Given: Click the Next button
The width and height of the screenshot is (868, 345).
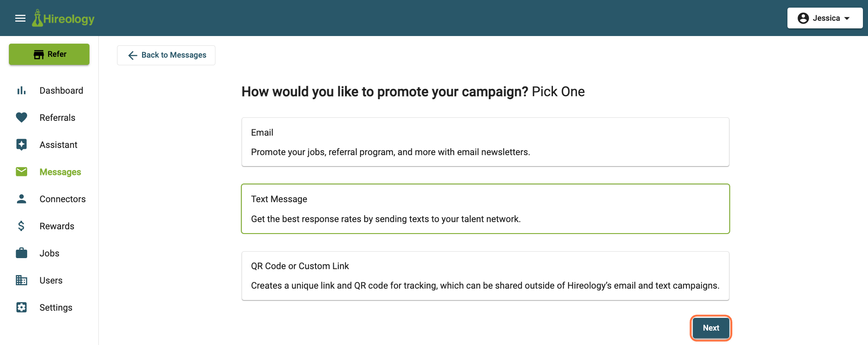Looking at the screenshot, I should point(711,328).
